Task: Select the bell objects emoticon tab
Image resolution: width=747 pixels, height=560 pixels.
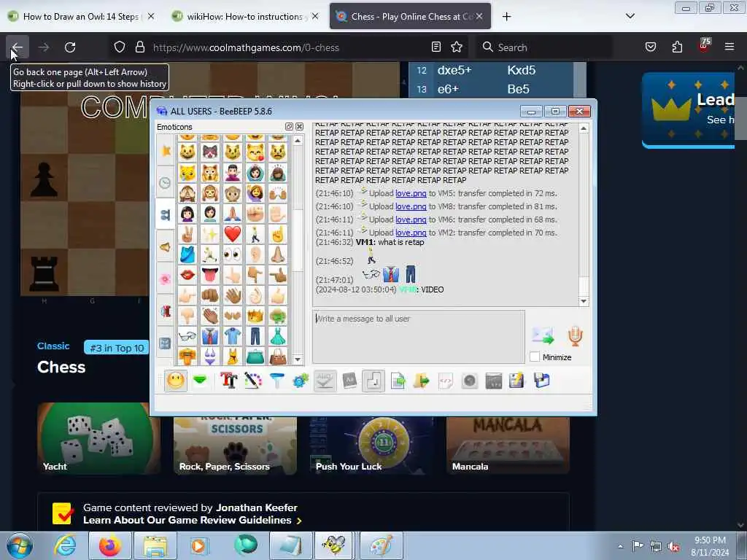Action: coord(166,246)
